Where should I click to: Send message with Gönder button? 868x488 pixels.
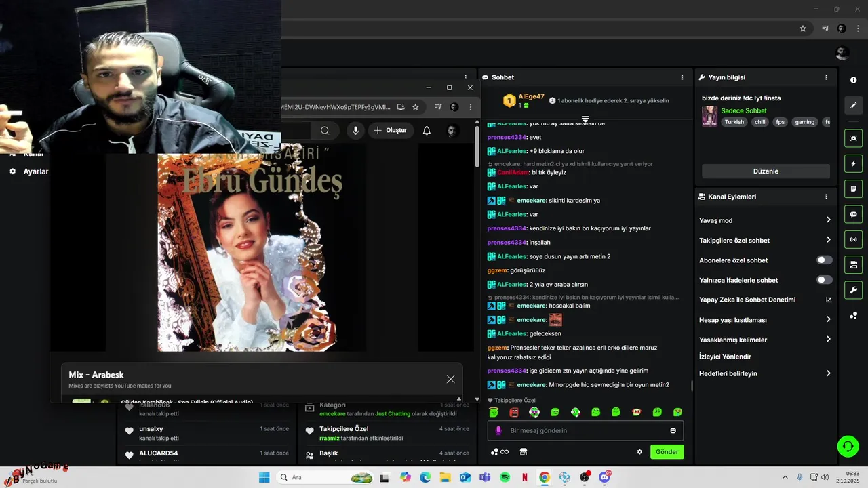pos(667,452)
